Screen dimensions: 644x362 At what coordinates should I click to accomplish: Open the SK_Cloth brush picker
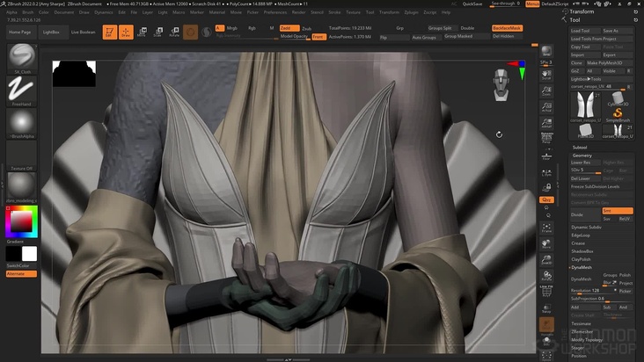[22, 59]
